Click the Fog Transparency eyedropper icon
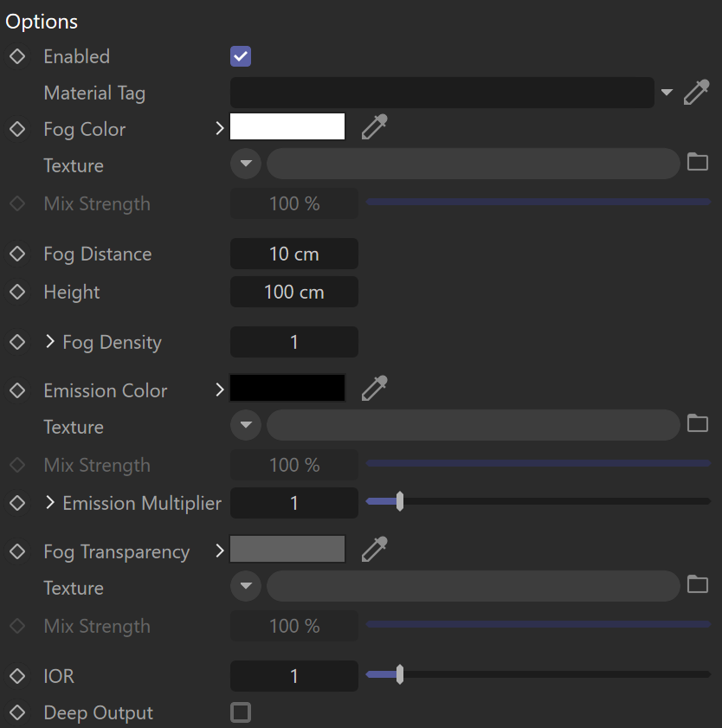 (374, 550)
